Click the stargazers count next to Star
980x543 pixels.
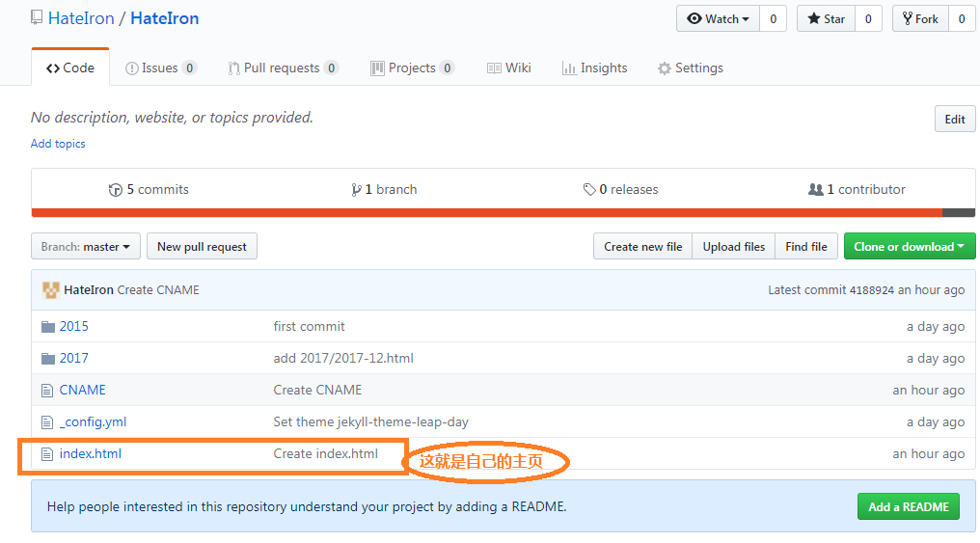pos(868,18)
